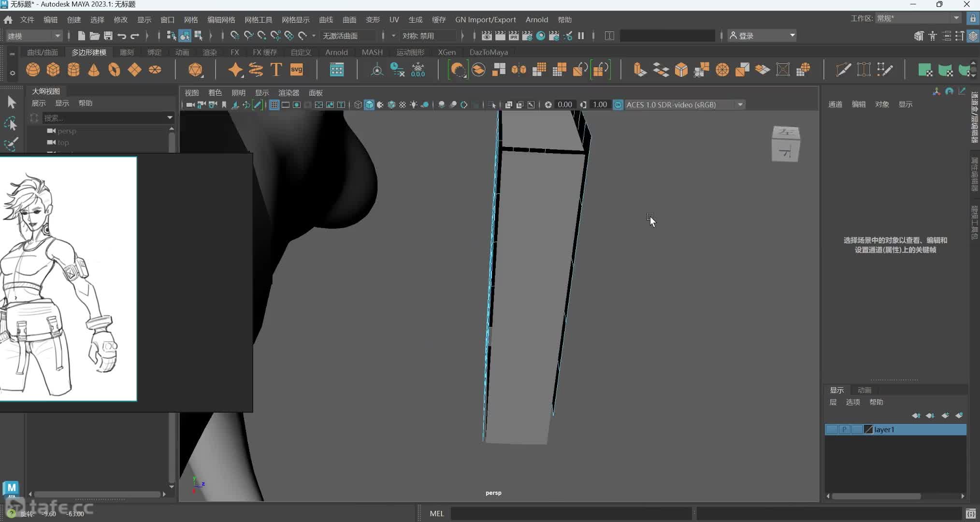The width and height of the screenshot is (980, 522).
Task: Create a polygon plane from the shelf
Action: [134, 70]
